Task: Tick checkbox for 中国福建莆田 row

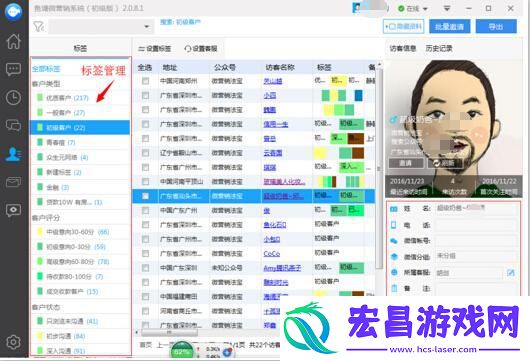Action: point(145,297)
